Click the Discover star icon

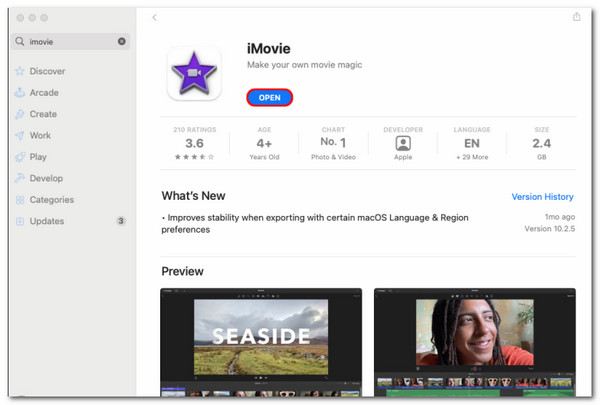[x=20, y=71]
